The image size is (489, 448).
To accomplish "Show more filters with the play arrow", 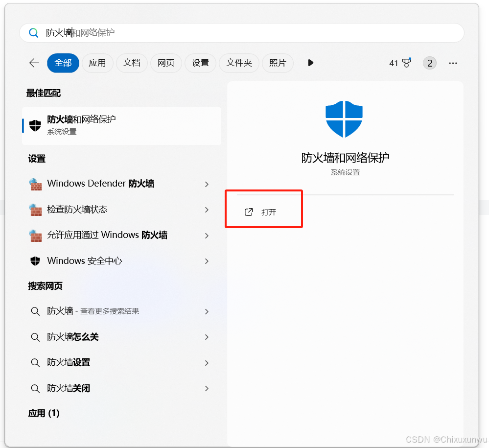I will (310, 63).
